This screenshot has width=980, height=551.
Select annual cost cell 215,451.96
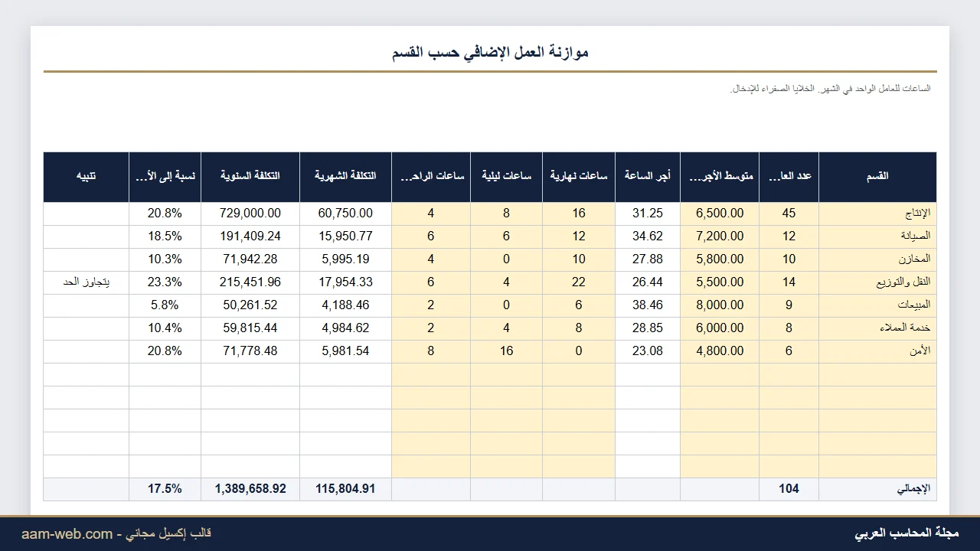(x=250, y=282)
